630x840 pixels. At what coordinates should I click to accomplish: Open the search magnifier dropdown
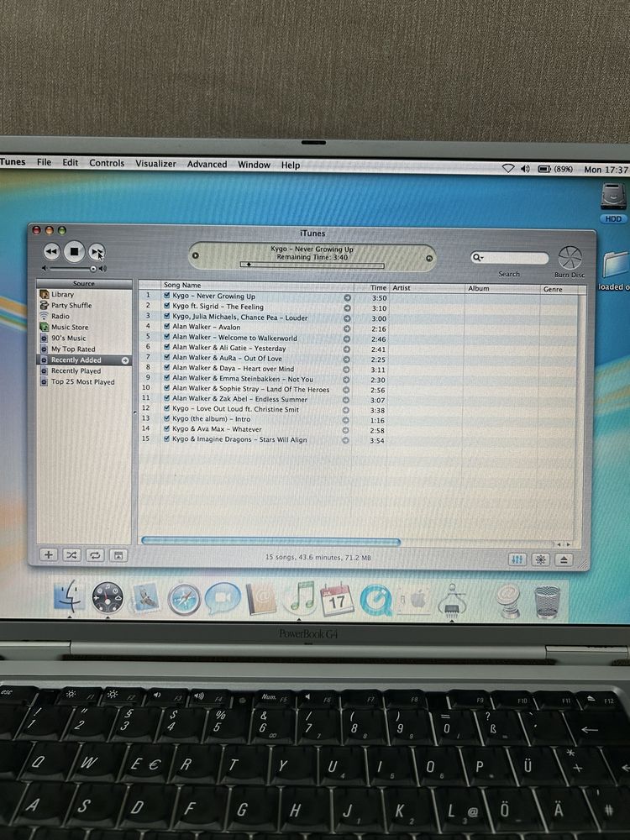[477, 258]
